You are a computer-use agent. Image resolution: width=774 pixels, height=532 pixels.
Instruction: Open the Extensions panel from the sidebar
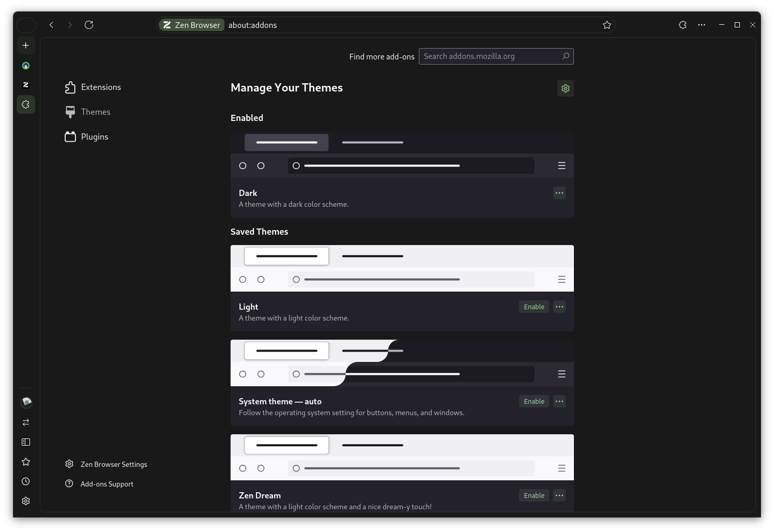click(101, 87)
